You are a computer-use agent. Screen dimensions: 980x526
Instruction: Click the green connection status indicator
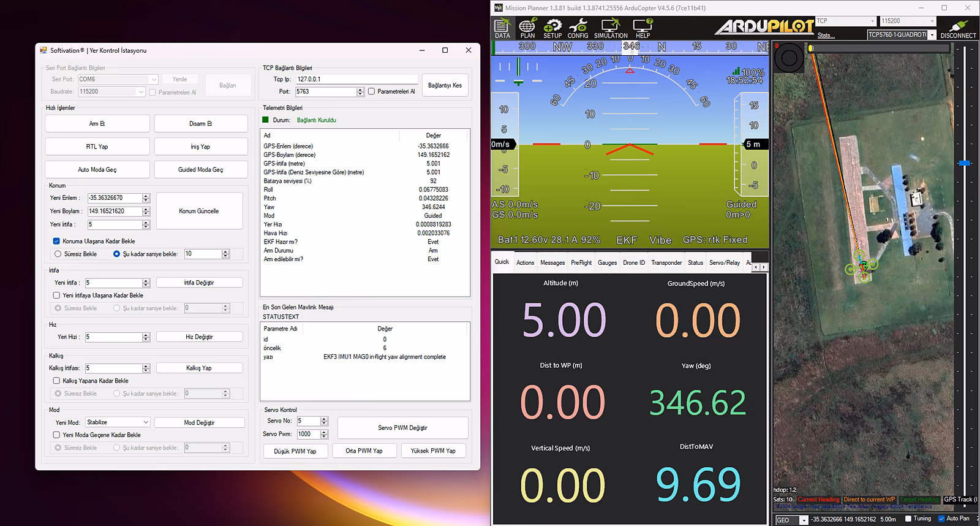[x=265, y=120]
